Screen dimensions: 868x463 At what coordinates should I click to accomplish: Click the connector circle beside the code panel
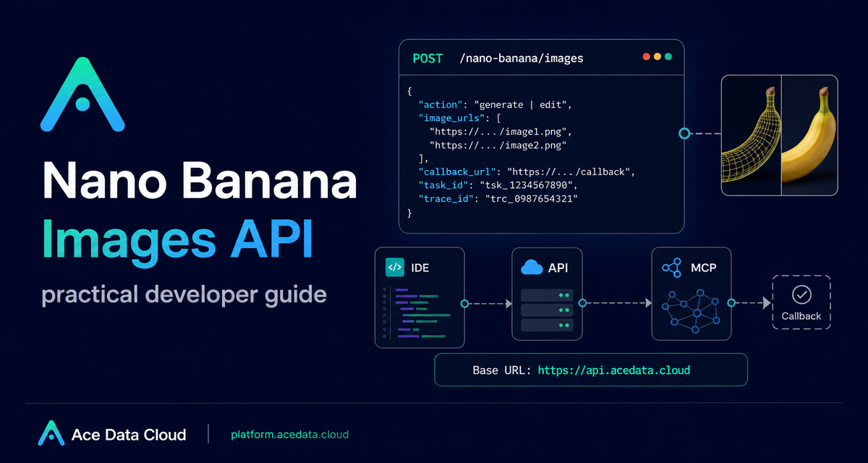(x=684, y=133)
